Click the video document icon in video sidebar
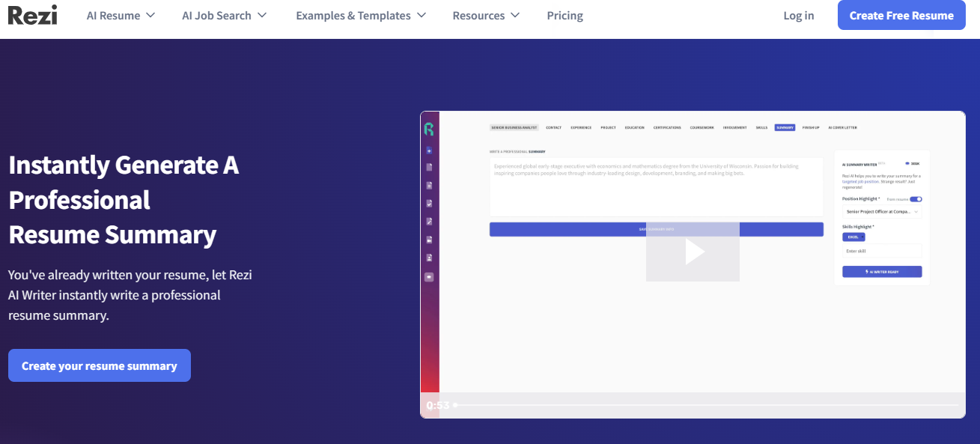980x444 pixels. click(x=429, y=240)
